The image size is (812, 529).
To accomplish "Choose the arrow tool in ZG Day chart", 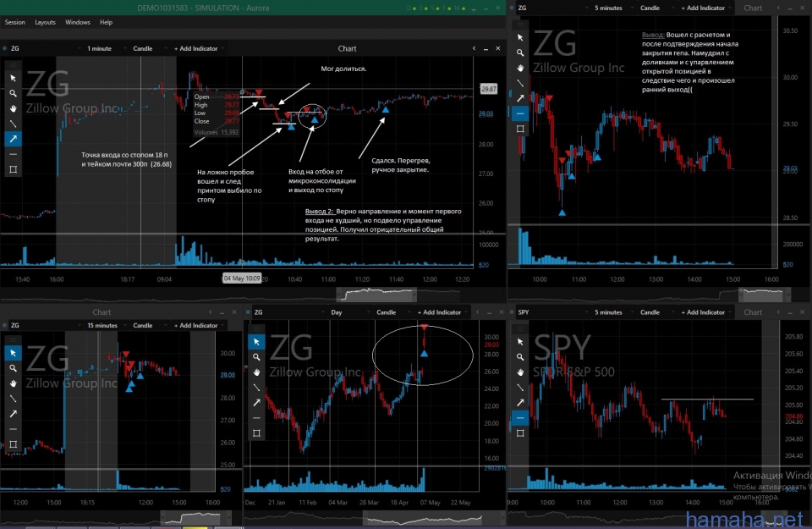I will tap(256, 403).
